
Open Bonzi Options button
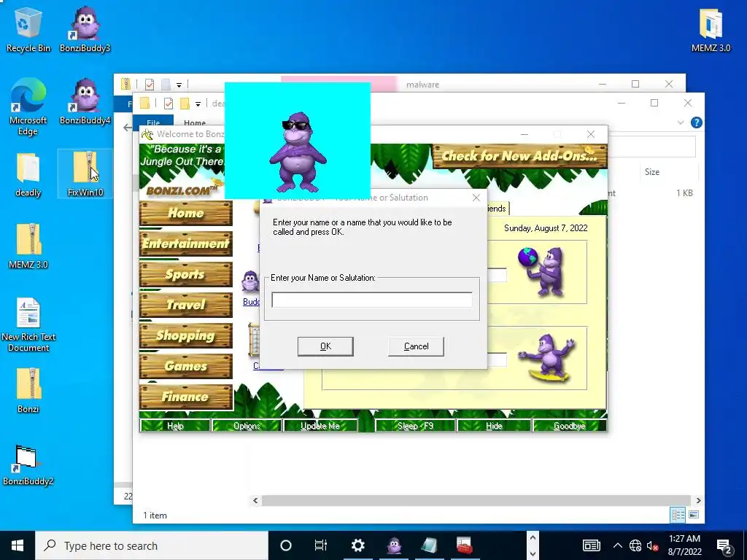click(x=247, y=426)
